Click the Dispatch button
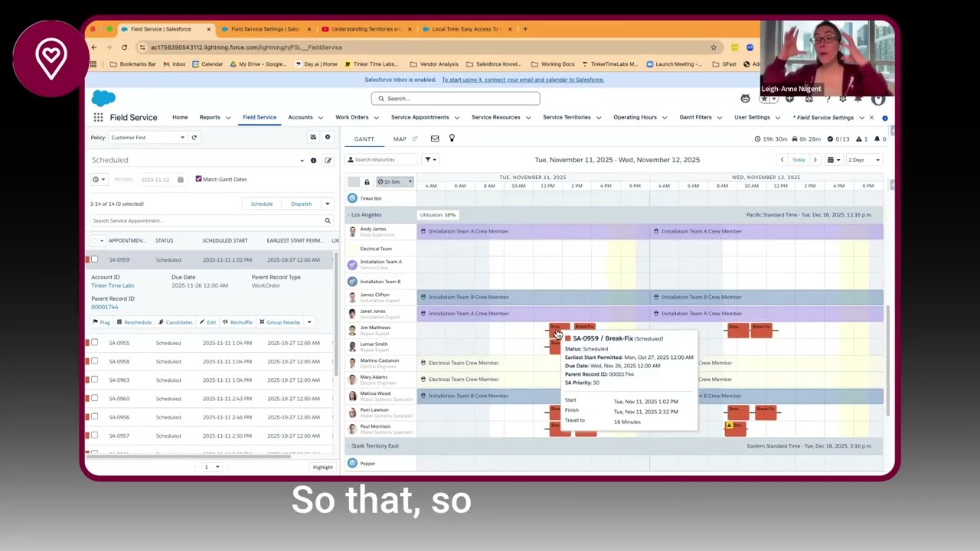 pos(301,204)
